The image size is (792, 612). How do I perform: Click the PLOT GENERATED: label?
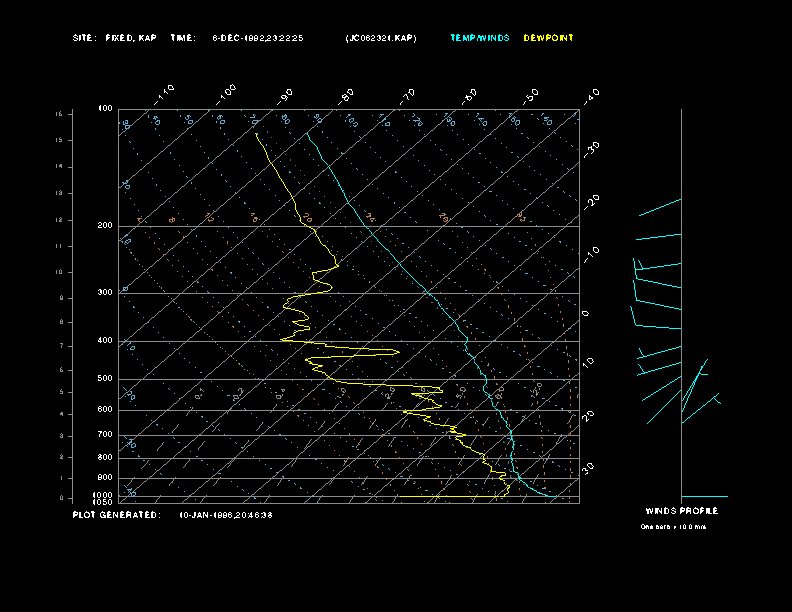[117, 515]
